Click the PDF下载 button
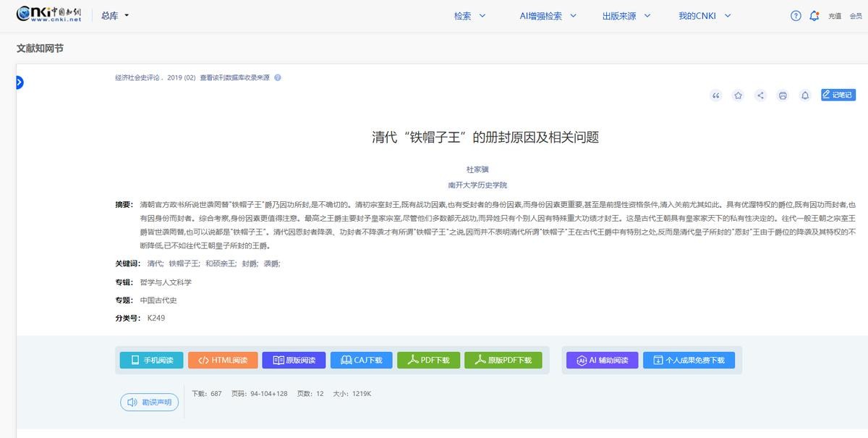 click(428, 361)
